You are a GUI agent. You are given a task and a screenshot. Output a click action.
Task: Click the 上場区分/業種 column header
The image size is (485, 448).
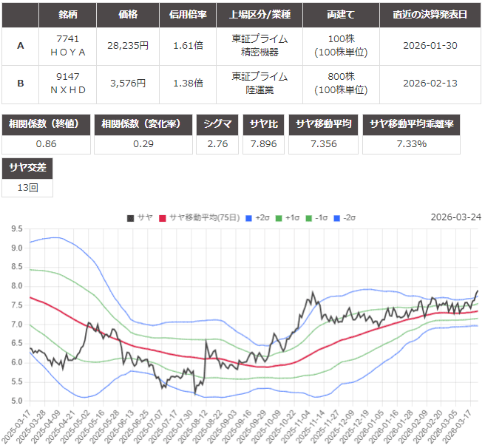(259, 14)
